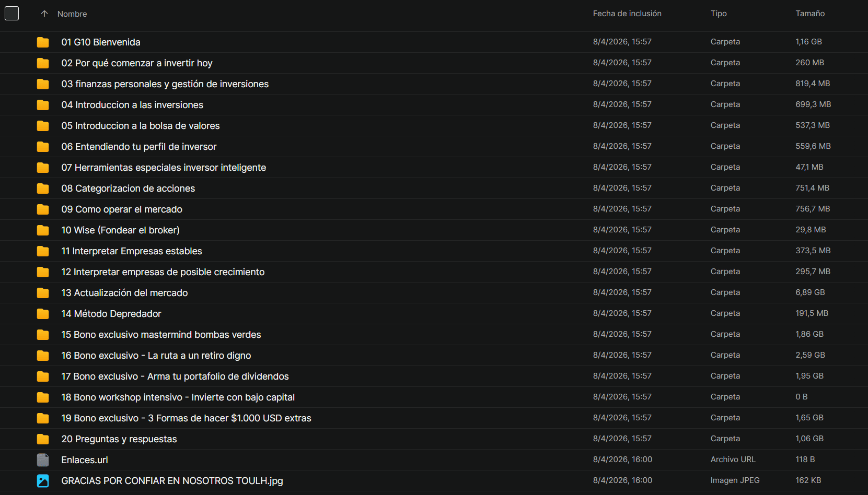Select 16 Bono exclusivo La ruta folder name

(156, 356)
